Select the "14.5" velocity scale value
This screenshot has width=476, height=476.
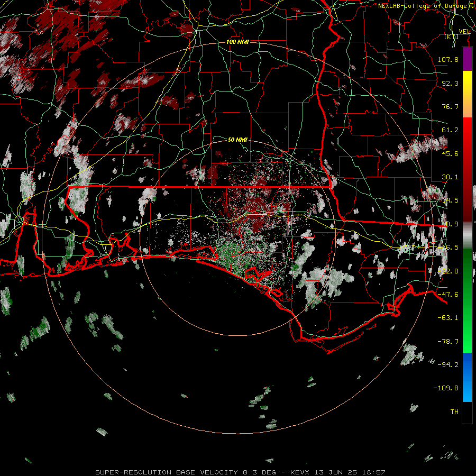point(450,200)
